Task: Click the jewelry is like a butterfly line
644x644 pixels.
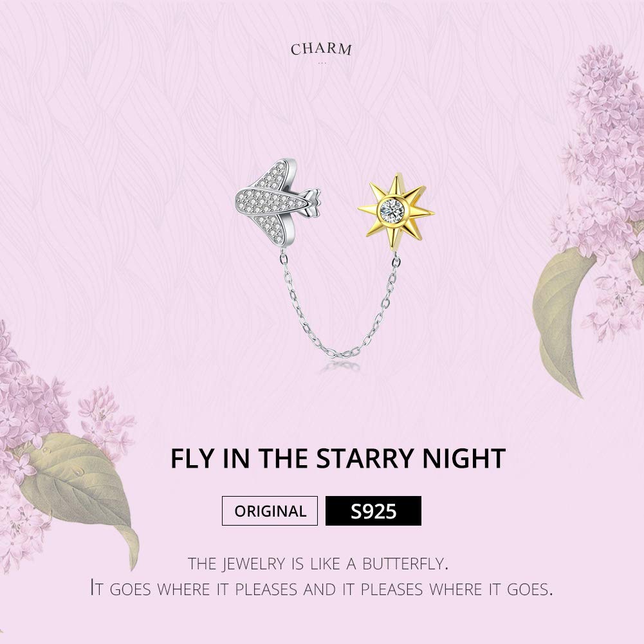Action: point(318,564)
